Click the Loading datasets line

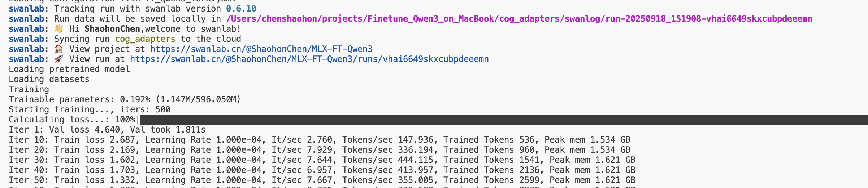(x=49, y=79)
